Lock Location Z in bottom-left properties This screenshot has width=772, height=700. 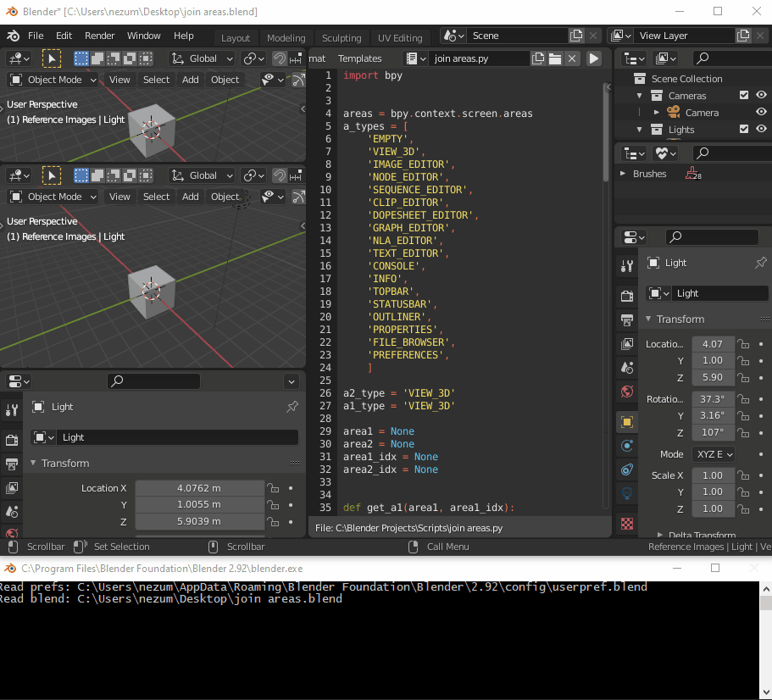pos(273,521)
